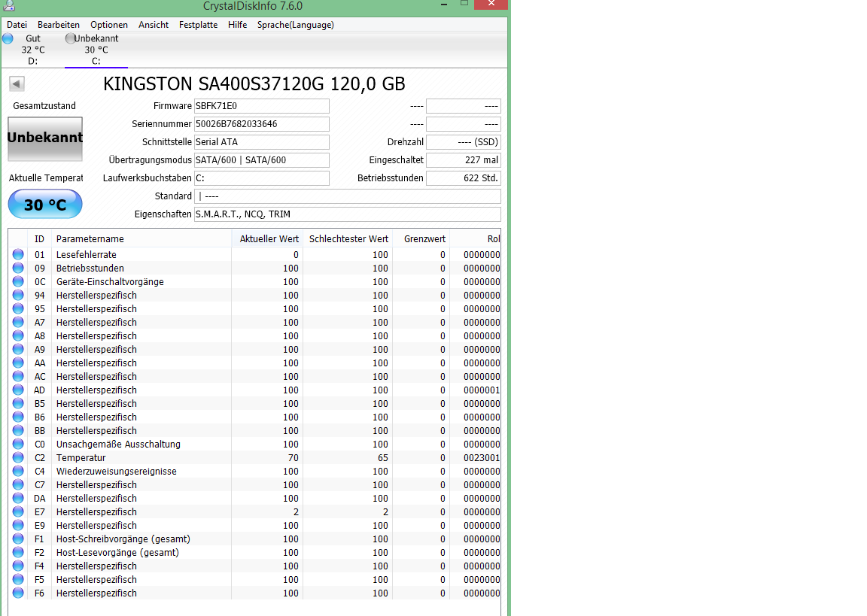867x616 pixels.
Task: Click status orb for Temperatur row
Action: click(x=18, y=457)
